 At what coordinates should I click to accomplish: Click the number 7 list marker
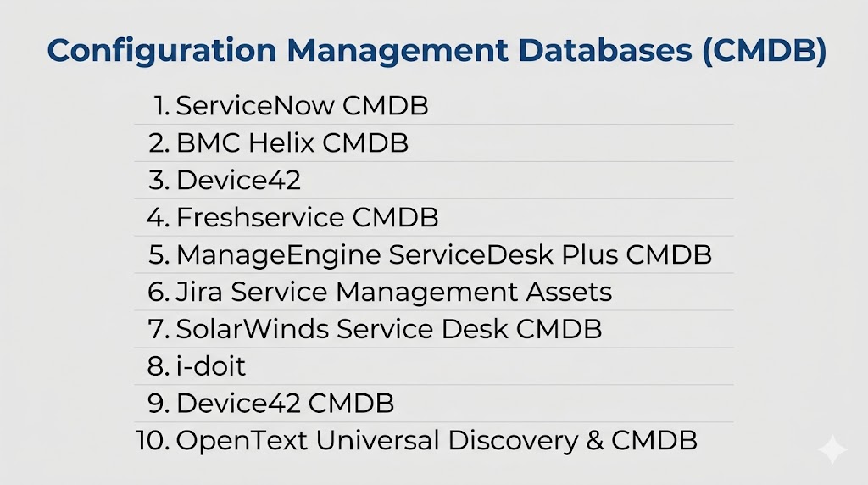pyautogui.click(x=159, y=329)
